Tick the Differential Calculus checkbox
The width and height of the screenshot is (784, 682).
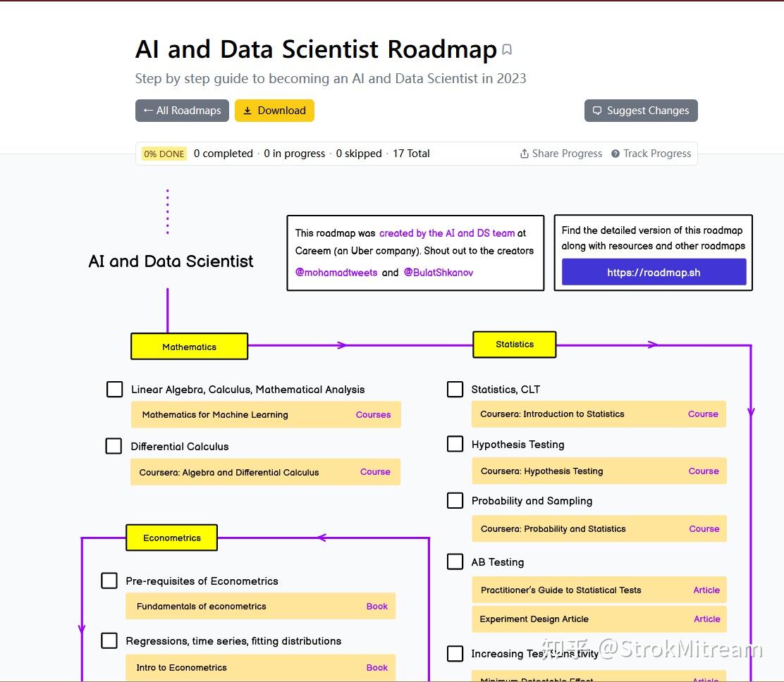[114, 446]
